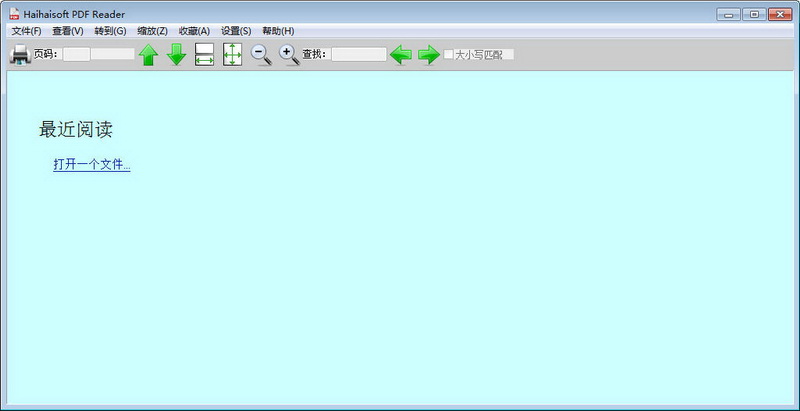The height and width of the screenshot is (411, 800).
Task: Click the 打开一个文件... link
Action: tap(92, 164)
